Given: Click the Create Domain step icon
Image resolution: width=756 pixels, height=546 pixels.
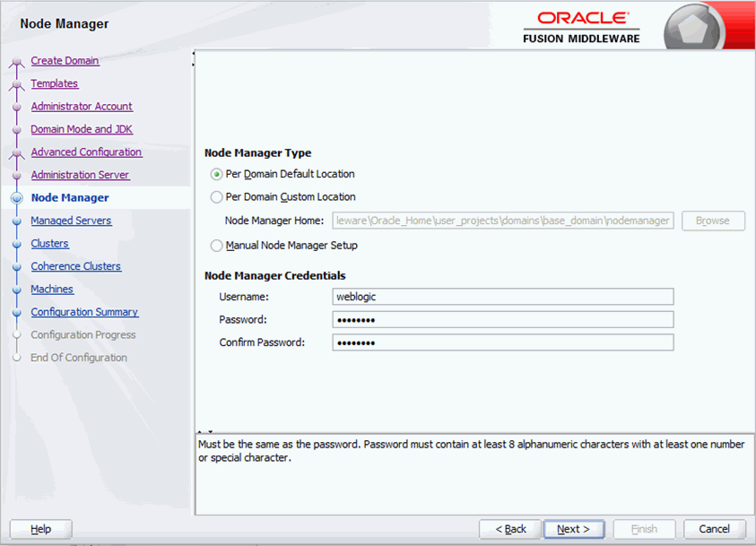Looking at the screenshot, I should pos(15,62).
